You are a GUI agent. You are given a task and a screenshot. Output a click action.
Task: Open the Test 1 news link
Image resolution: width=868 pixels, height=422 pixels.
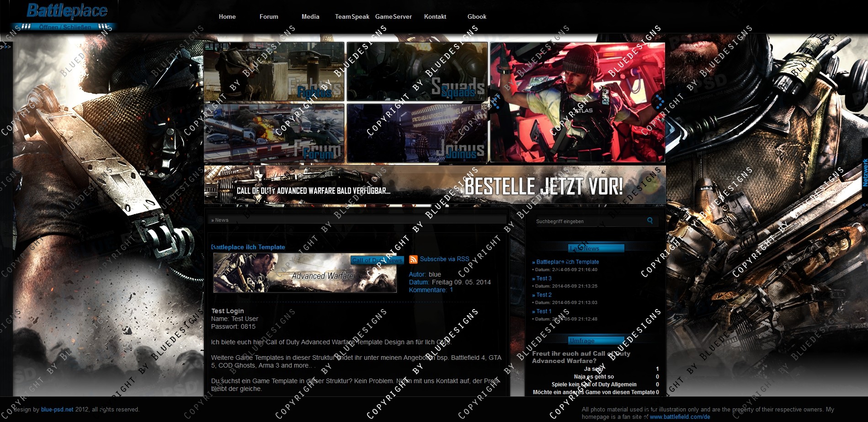tap(543, 311)
